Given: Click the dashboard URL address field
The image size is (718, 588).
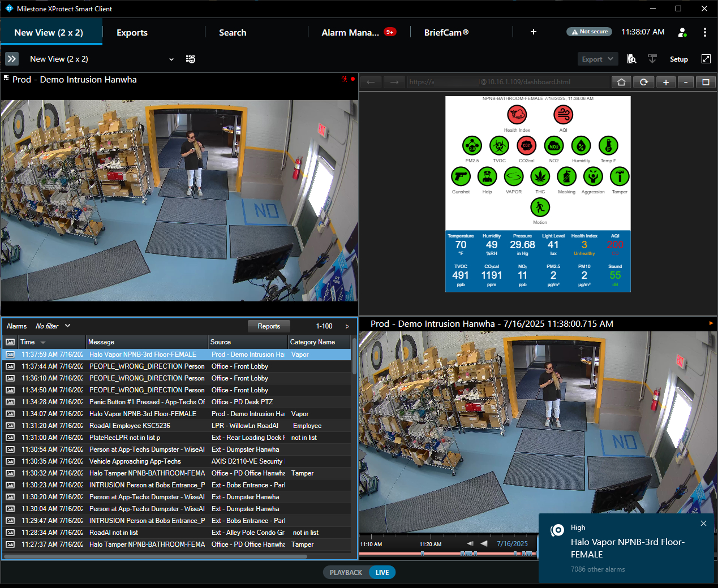Looking at the screenshot, I should coord(508,82).
